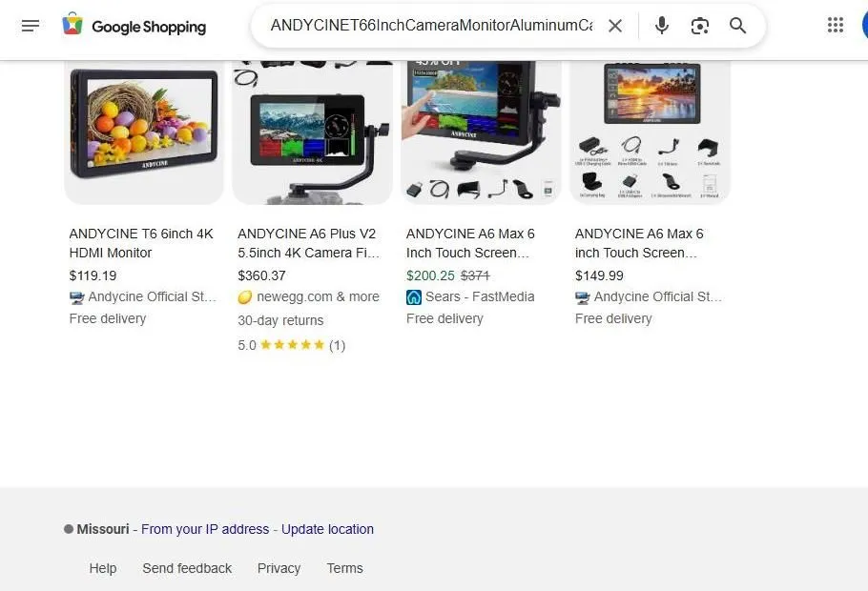
Task: Open the Privacy page
Action: click(x=279, y=568)
